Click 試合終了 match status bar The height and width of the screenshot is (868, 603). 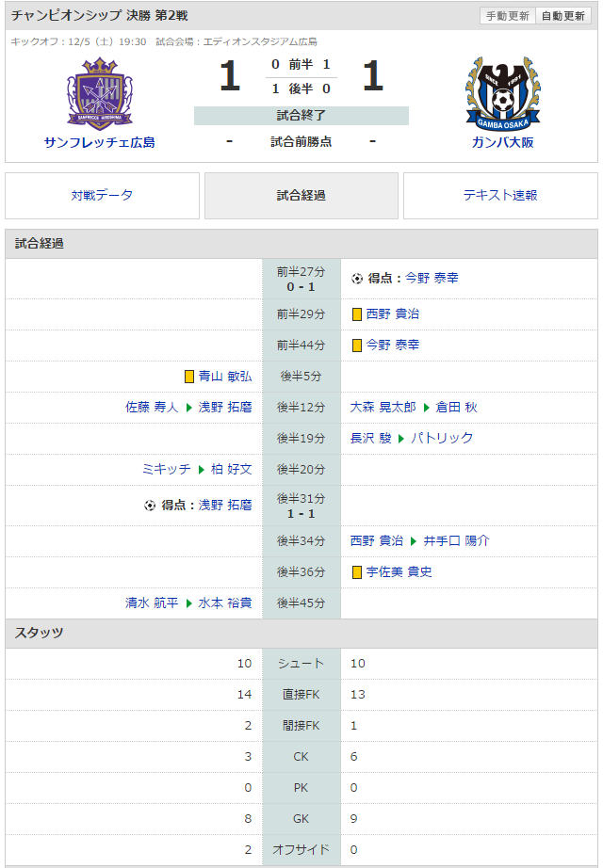(x=301, y=116)
